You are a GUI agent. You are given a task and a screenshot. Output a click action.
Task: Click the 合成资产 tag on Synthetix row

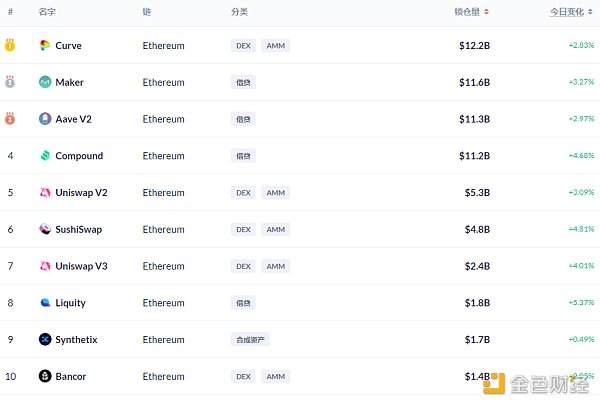coord(248,340)
